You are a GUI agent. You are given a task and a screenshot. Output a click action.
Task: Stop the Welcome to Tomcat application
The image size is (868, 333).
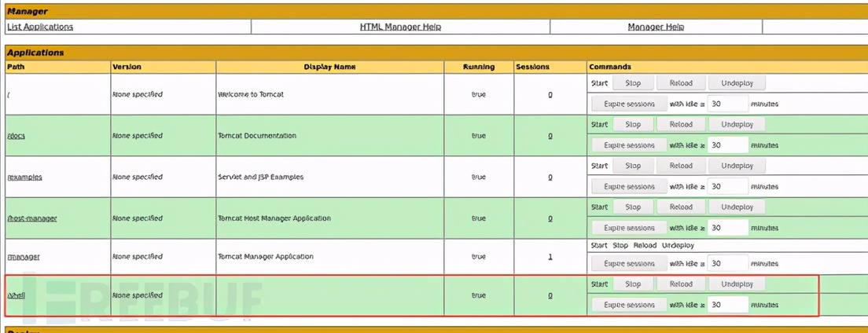click(x=633, y=83)
